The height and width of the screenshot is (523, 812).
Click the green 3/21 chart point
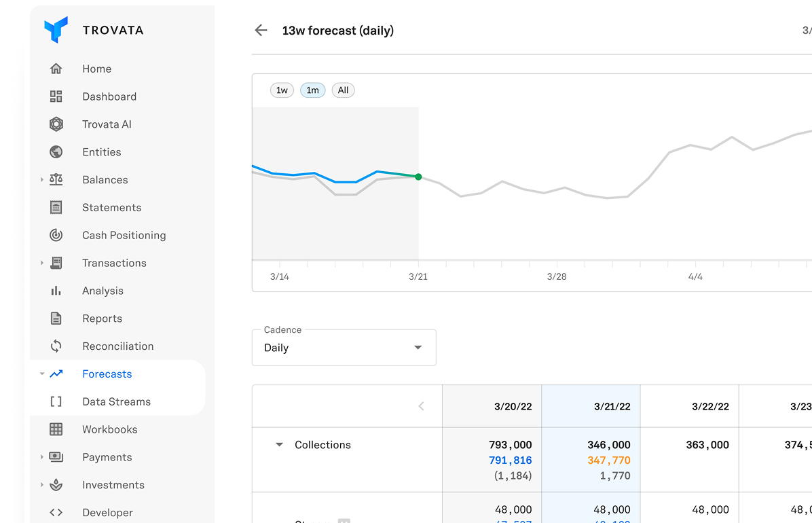point(418,177)
